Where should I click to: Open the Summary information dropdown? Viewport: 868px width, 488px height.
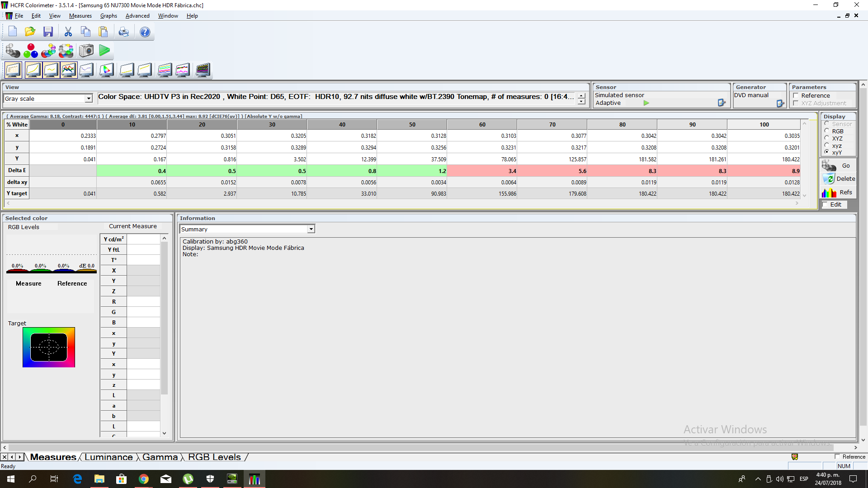coord(311,230)
